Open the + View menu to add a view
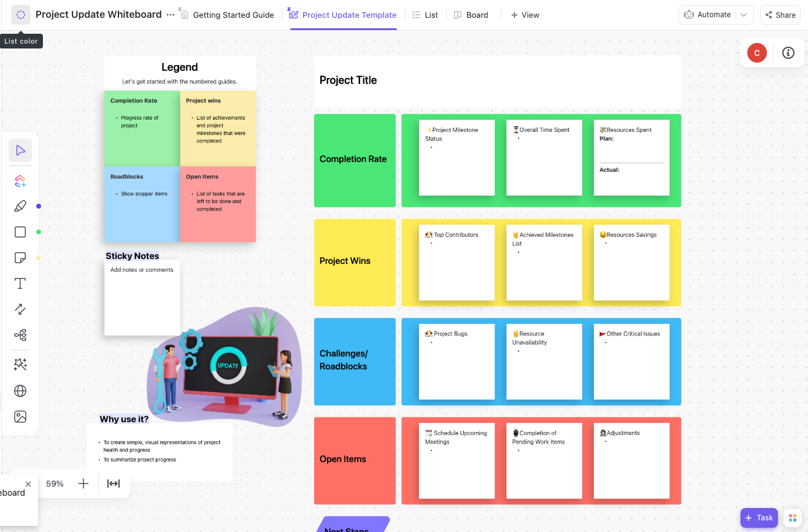Viewport: 808px width, 532px height. pos(525,14)
